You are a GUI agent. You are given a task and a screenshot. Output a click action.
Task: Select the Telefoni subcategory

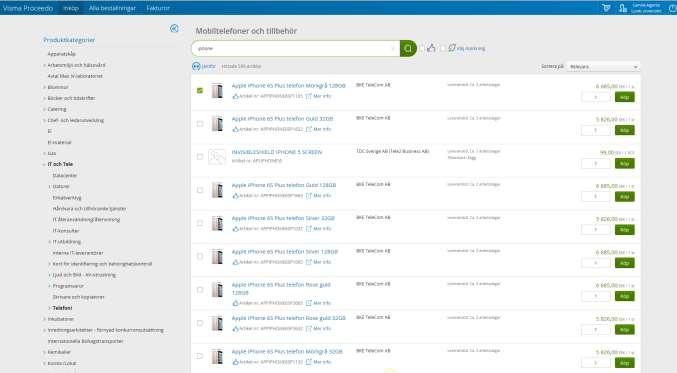click(x=62, y=308)
